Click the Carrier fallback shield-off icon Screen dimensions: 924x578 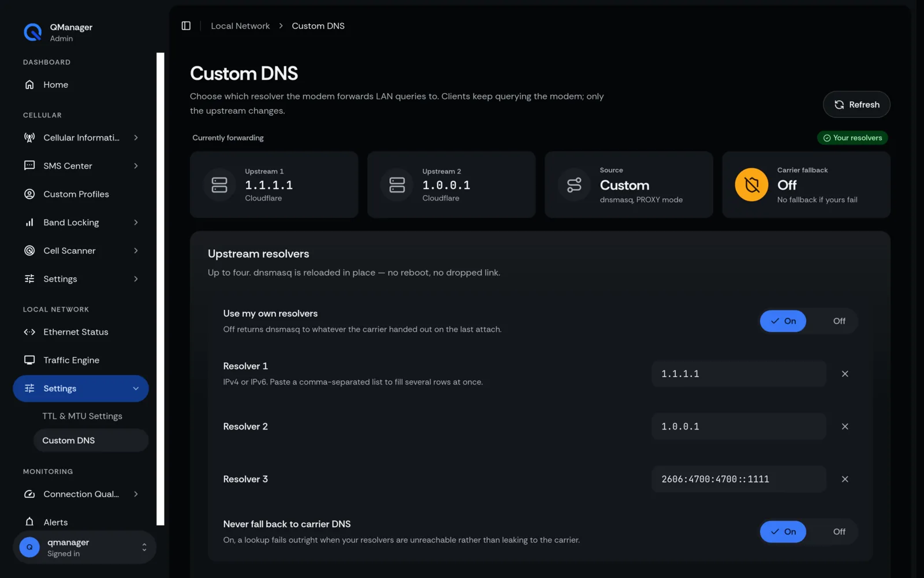pyautogui.click(x=751, y=185)
